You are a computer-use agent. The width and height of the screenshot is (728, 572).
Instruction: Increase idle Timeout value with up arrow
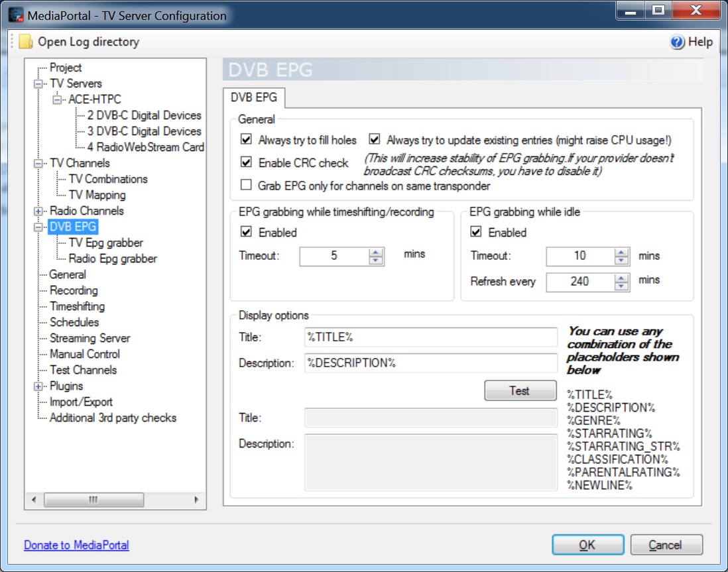point(621,252)
